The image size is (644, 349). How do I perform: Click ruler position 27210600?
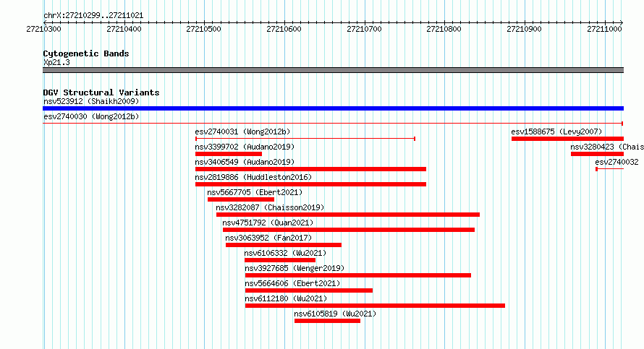coord(284,29)
